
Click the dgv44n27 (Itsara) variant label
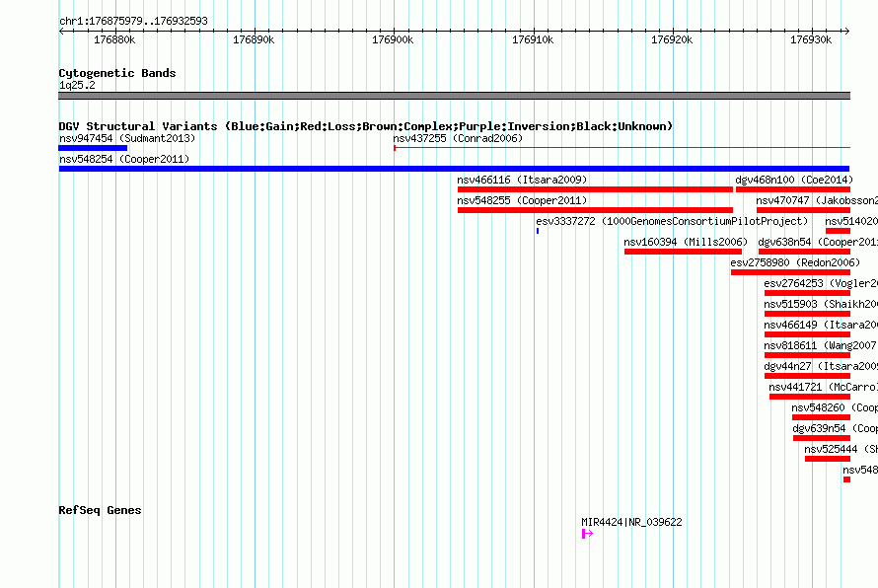click(x=821, y=366)
